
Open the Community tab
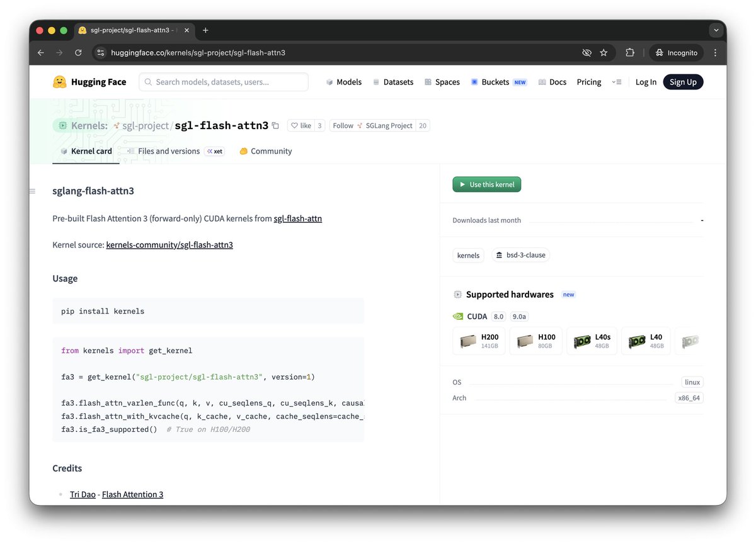click(272, 151)
